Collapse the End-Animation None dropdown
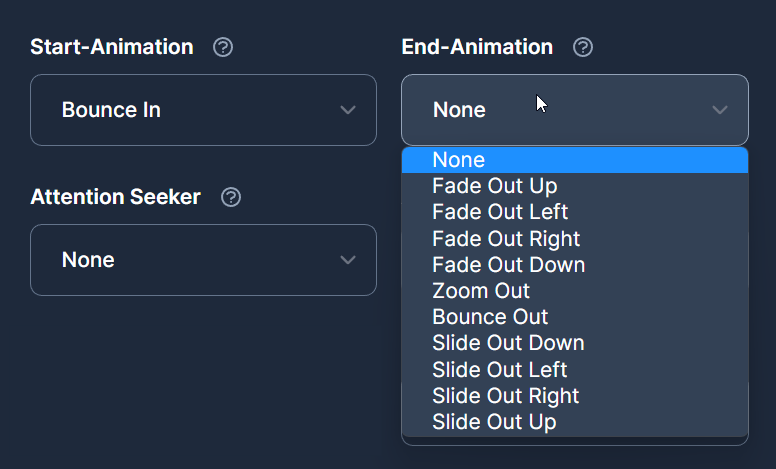The image size is (776, 469). pyautogui.click(x=575, y=110)
